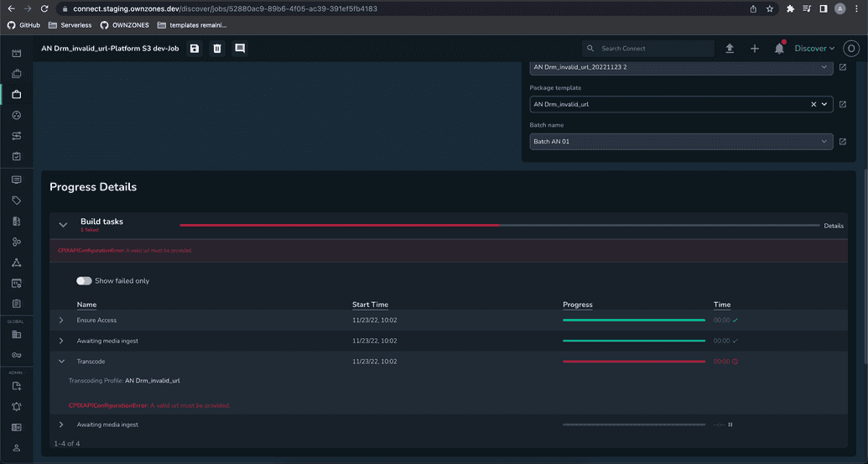Image resolution: width=868 pixels, height=464 pixels.
Task: Open the notifications bell in top bar
Action: (779, 48)
